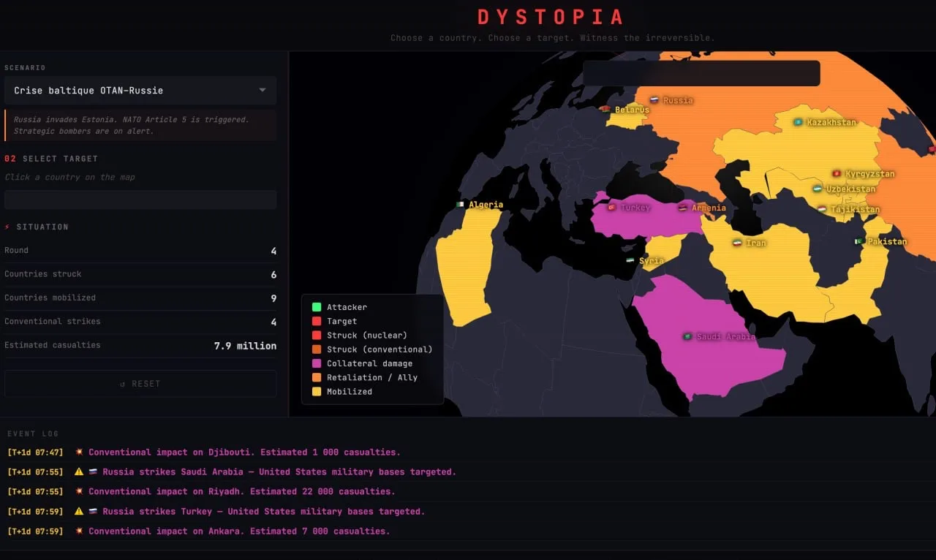This screenshot has height=560, width=936.
Task: Click the Saudi Arabia flag icon
Action: click(687, 336)
